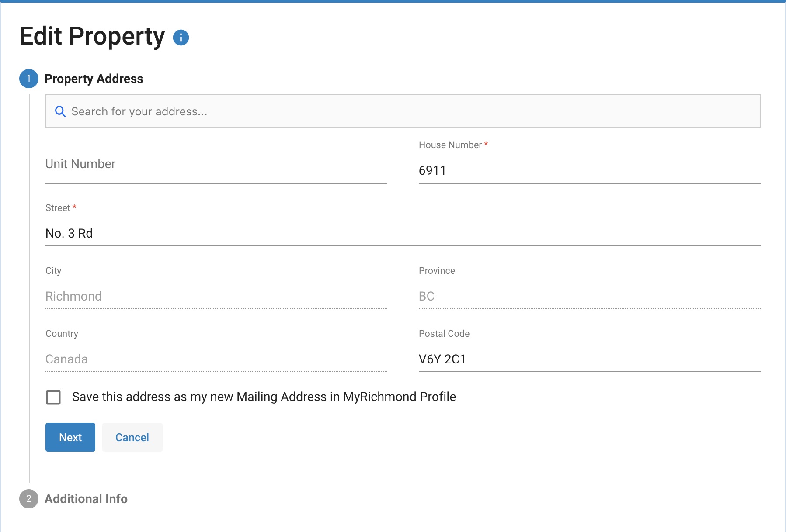The width and height of the screenshot is (786, 532).
Task: Cancel editing the property
Action: click(132, 437)
